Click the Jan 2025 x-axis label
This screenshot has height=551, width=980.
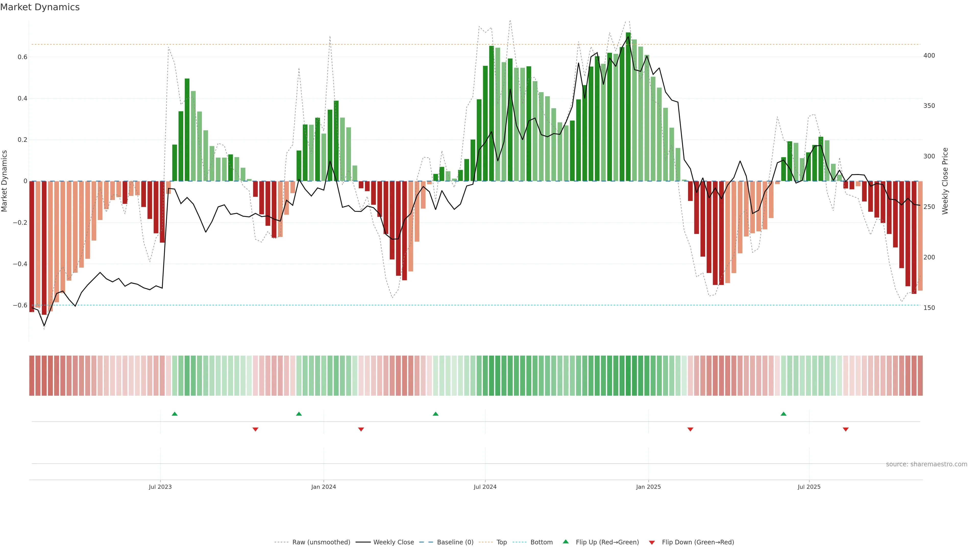click(648, 487)
